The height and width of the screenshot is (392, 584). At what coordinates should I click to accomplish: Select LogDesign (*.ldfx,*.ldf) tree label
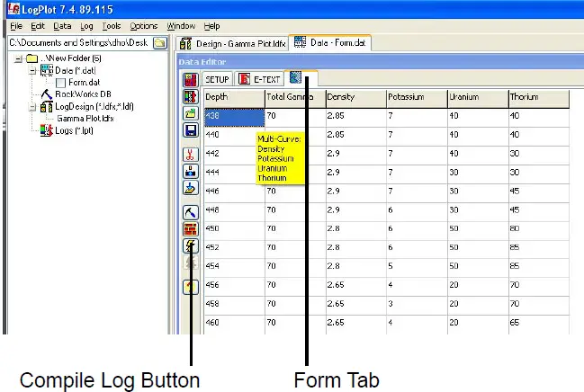(94, 106)
